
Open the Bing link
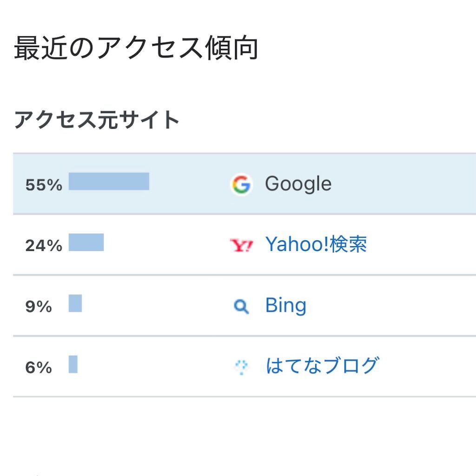tap(286, 305)
